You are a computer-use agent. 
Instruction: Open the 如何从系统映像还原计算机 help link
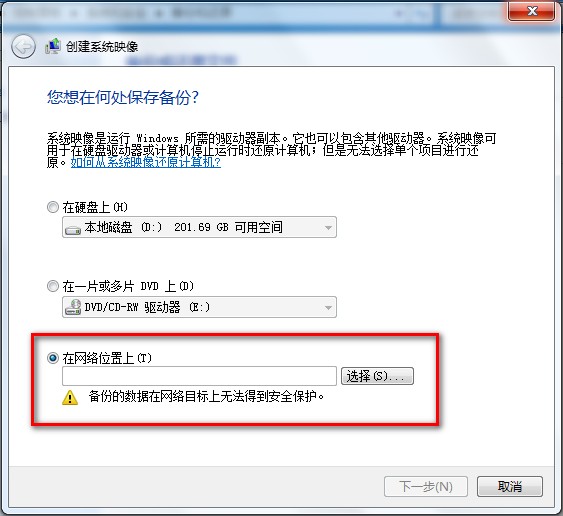click(x=145, y=162)
